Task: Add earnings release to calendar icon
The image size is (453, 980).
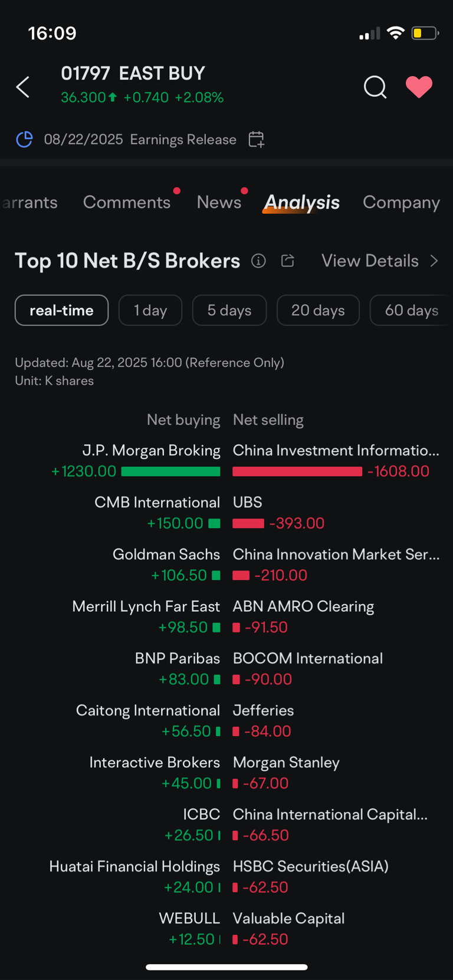Action: [256, 140]
